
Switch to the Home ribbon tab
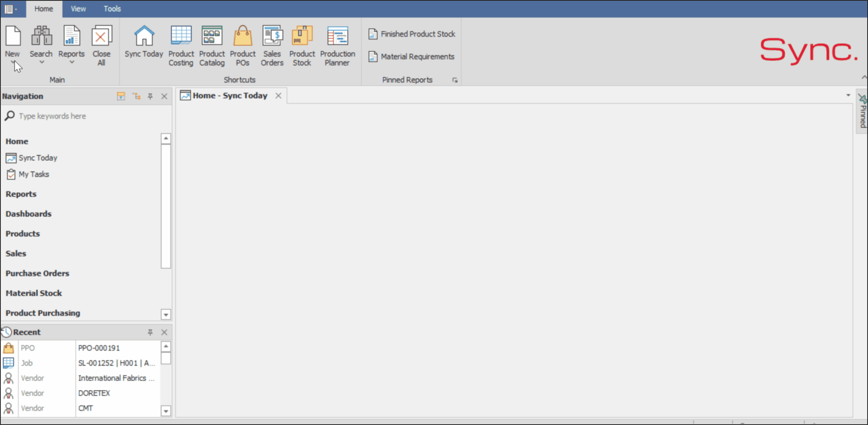point(44,9)
